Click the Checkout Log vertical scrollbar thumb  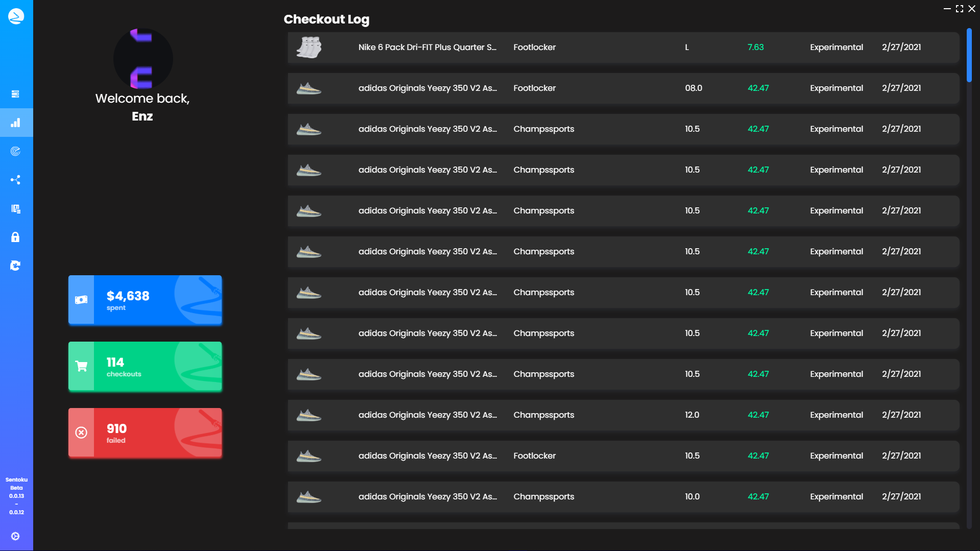point(969,55)
